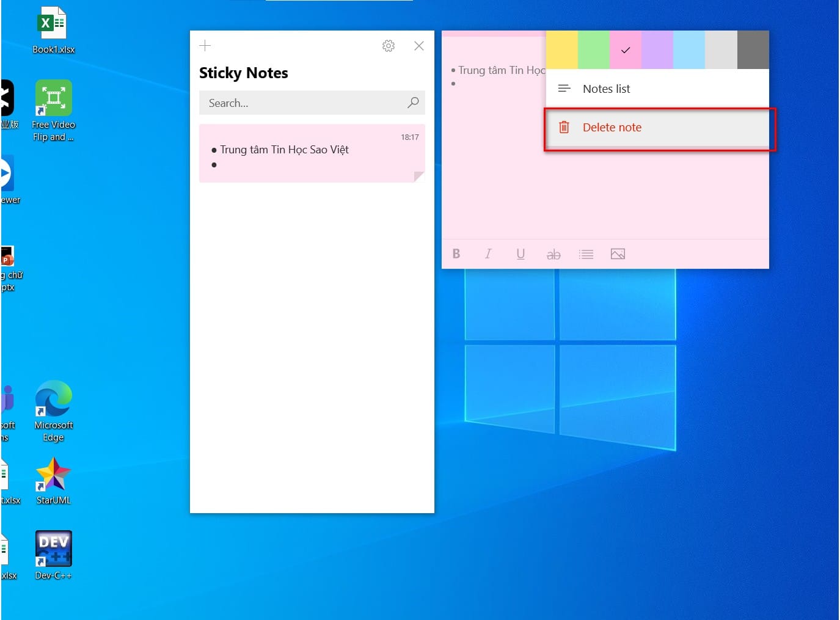
Task: Select Book1.xlsx desktop icon
Action: click(x=54, y=31)
